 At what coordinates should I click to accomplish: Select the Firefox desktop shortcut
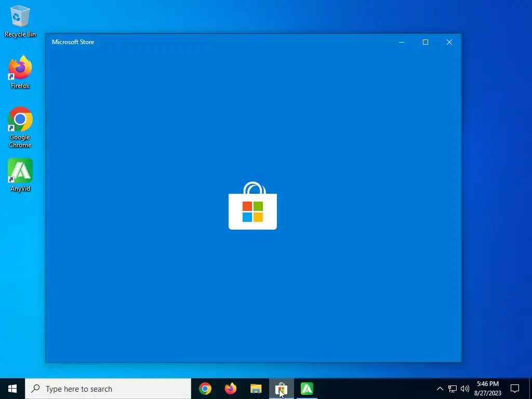pos(20,72)
